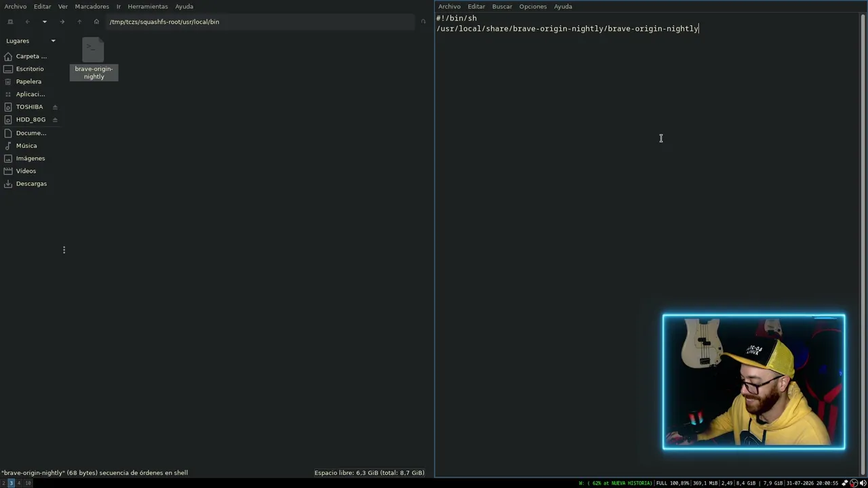The image size is (868, 488).
Task: Open file manager Archivo menu
Action: 16,7
